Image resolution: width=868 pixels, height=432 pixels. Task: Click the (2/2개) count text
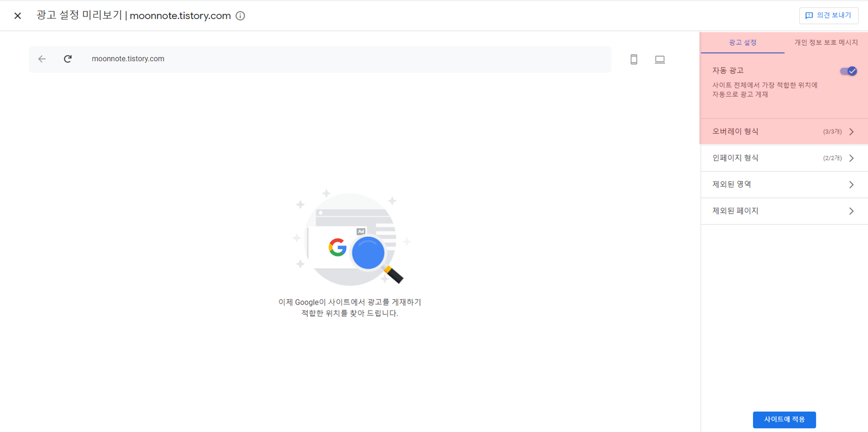tap(832, 158)
